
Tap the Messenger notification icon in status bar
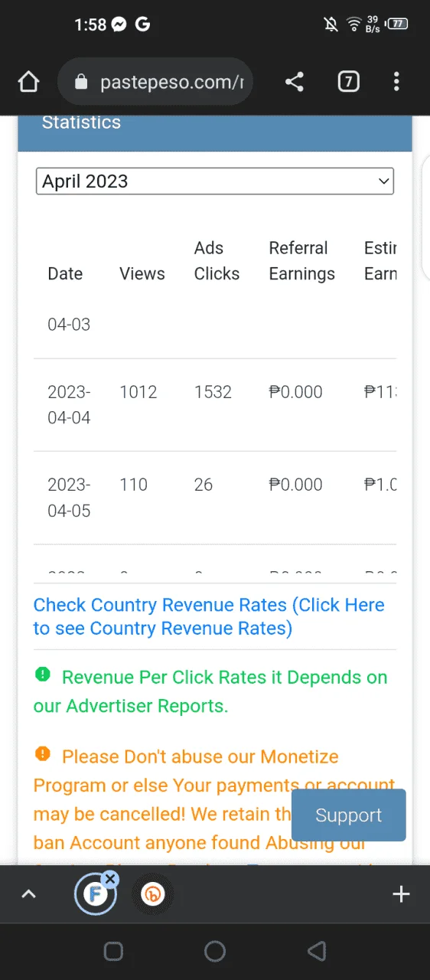[119, 24]
